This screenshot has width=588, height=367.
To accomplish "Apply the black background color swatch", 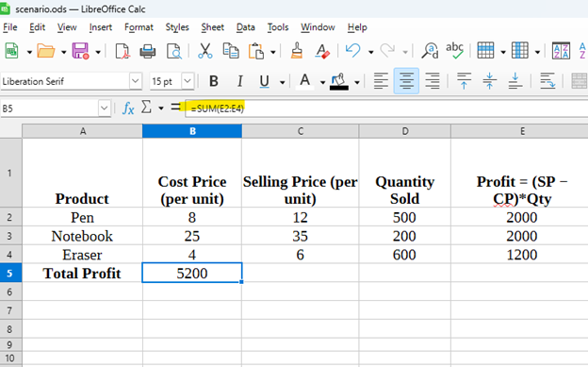I will [x=339, y=81].
